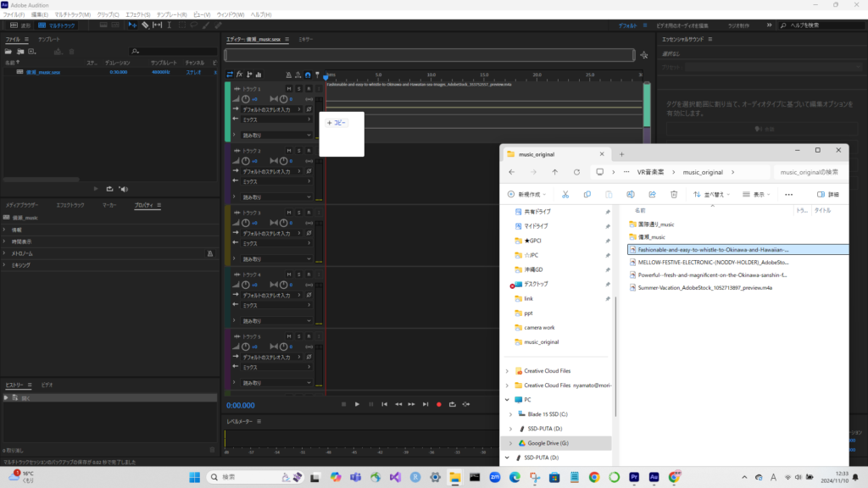Arm Track 3 for recording with R
868x488 pixels.
[x=309, y=213]
